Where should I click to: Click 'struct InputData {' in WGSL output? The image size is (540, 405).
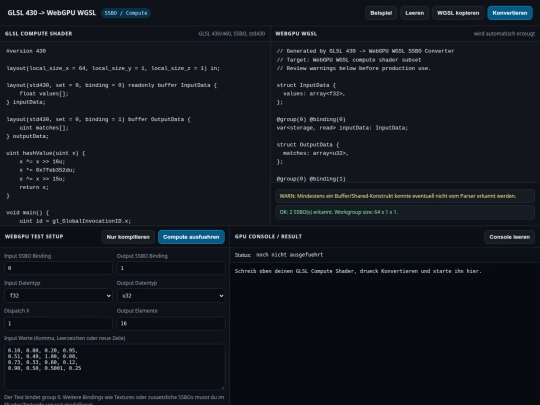click(x=306, y=85)
